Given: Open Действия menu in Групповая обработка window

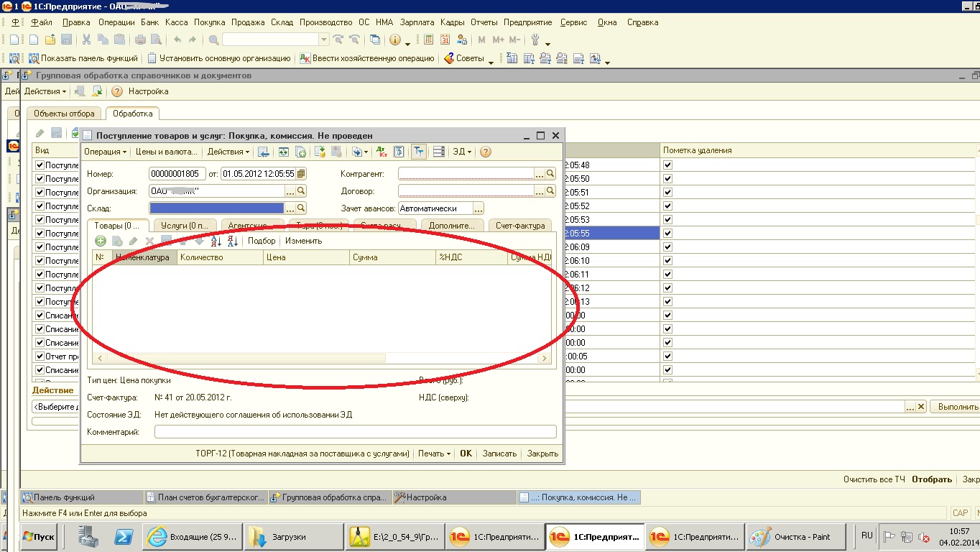Looking at the screenshot, I should [x=45, y=91].
